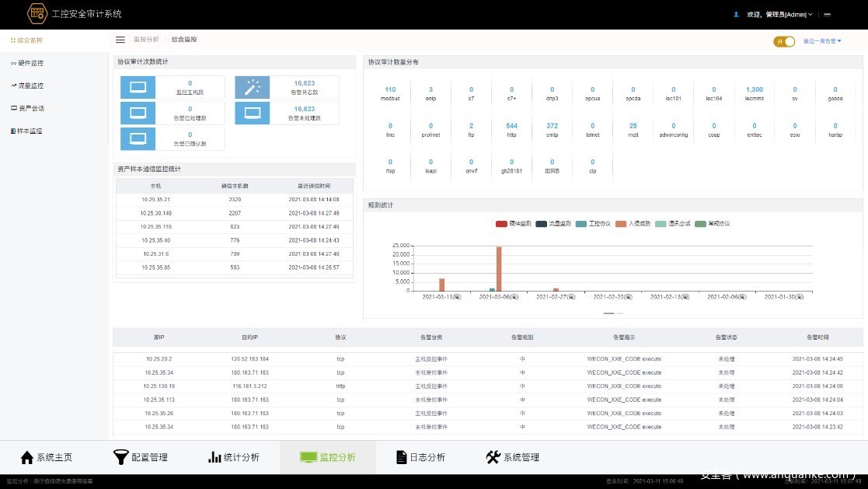Click the 监控分析 breadcrumb link

146,40
